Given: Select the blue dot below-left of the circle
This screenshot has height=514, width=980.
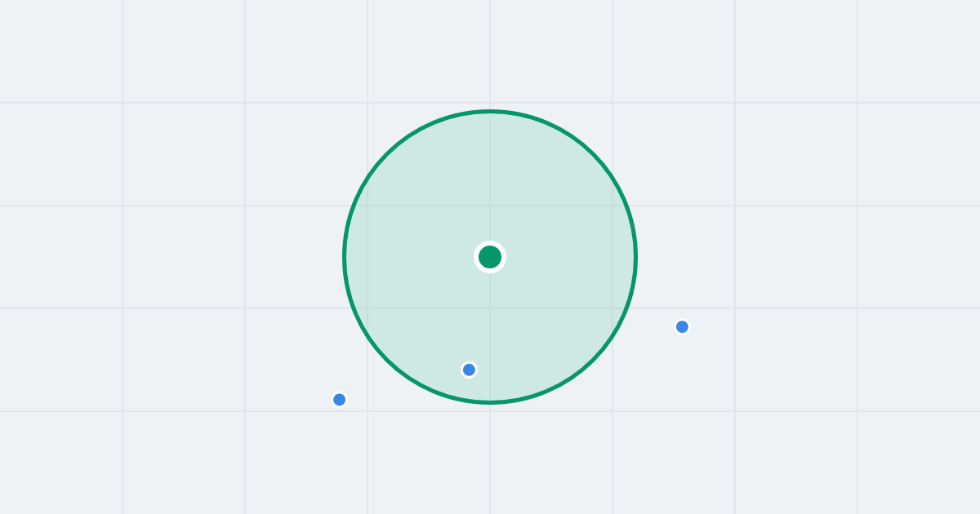Looking at the screenshot, I should coord(340,399).
